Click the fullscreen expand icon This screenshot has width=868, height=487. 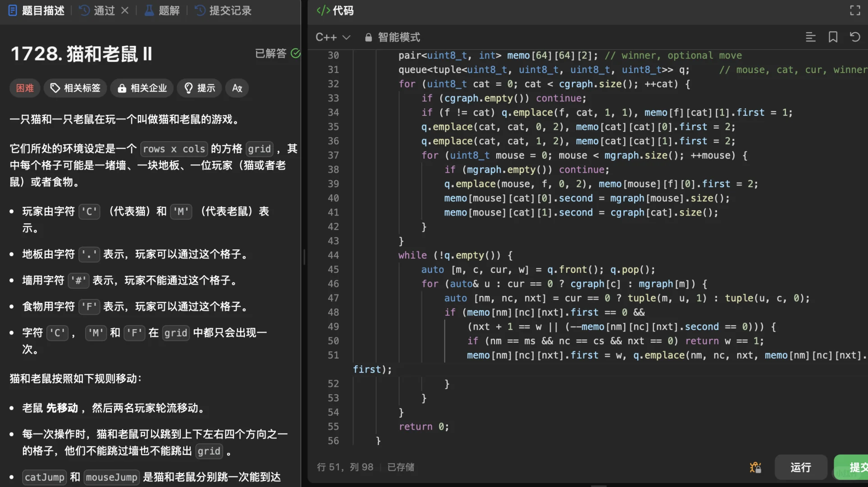[855, 10]
